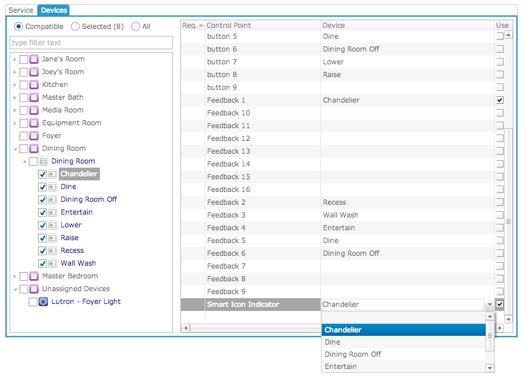The image size is (527, 388).
Task: Click the Wall Wash scene icon
Action: (x=52, y=264)
